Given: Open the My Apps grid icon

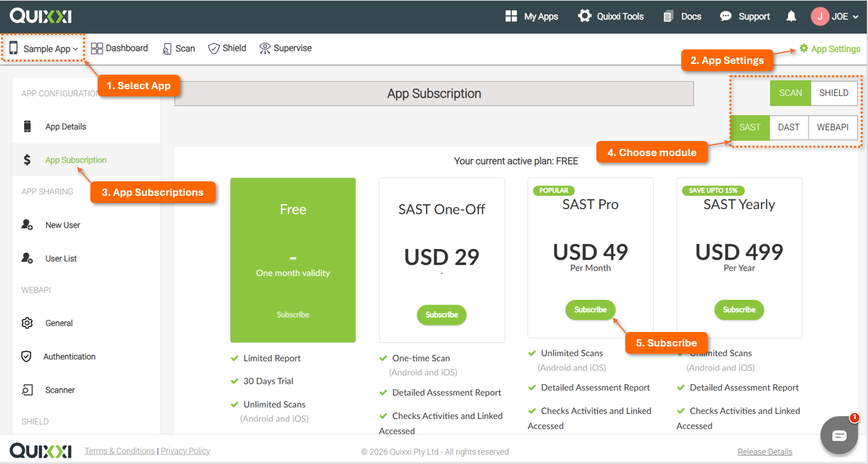Looking at the screenshot, I should click(511, 16).
